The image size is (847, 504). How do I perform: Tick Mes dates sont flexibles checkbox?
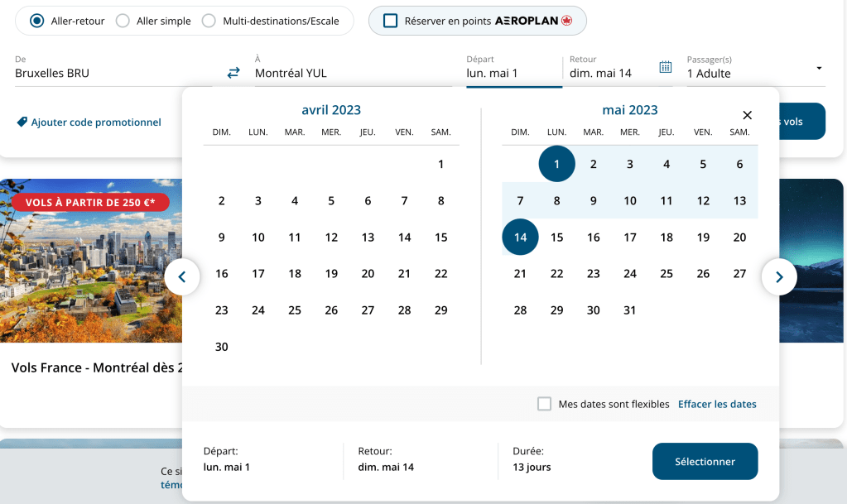(544, 404)
